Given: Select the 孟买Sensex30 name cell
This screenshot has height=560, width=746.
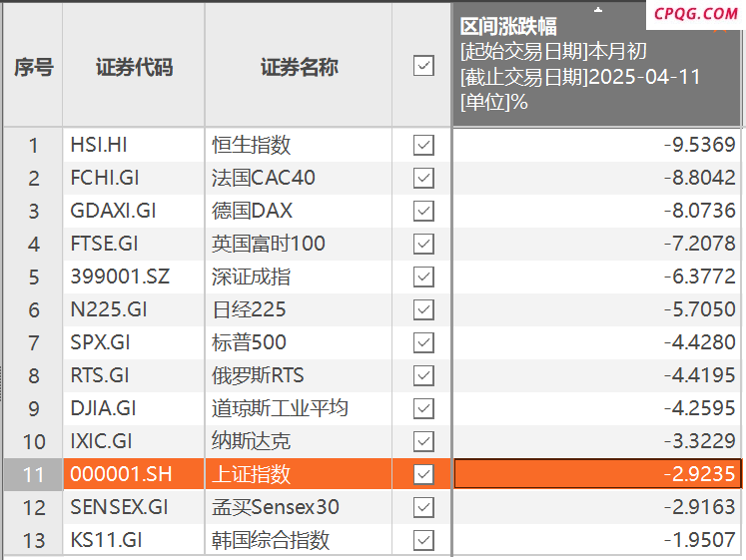Looking at the screenshot, I should [x=299, y=507].
